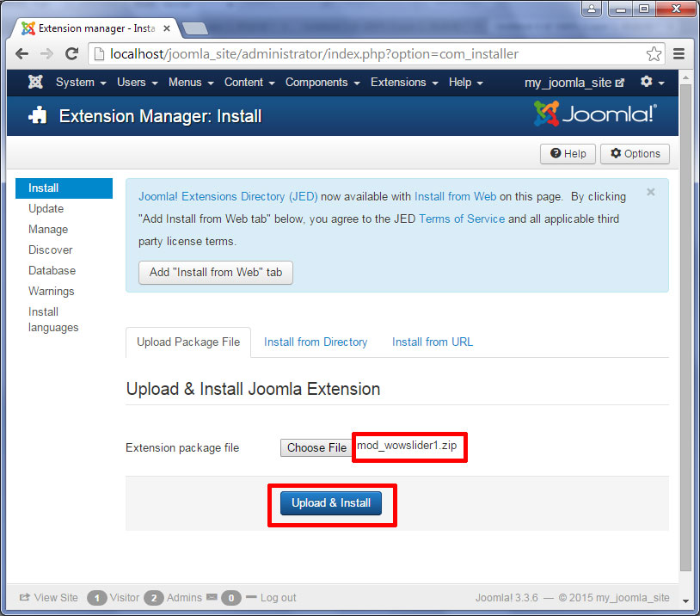The height and width of the screenshot is (616, 700).
Task: Dismiss the JED notice with X
Action: [x=650, y=192]
